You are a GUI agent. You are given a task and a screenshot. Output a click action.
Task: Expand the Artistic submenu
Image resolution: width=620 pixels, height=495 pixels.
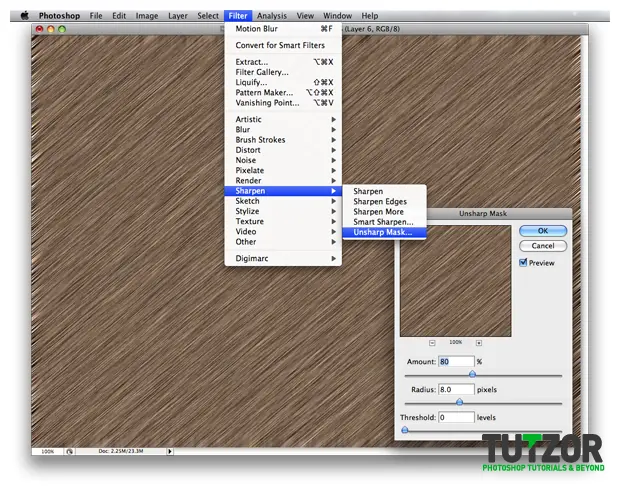tap(283, 119)
